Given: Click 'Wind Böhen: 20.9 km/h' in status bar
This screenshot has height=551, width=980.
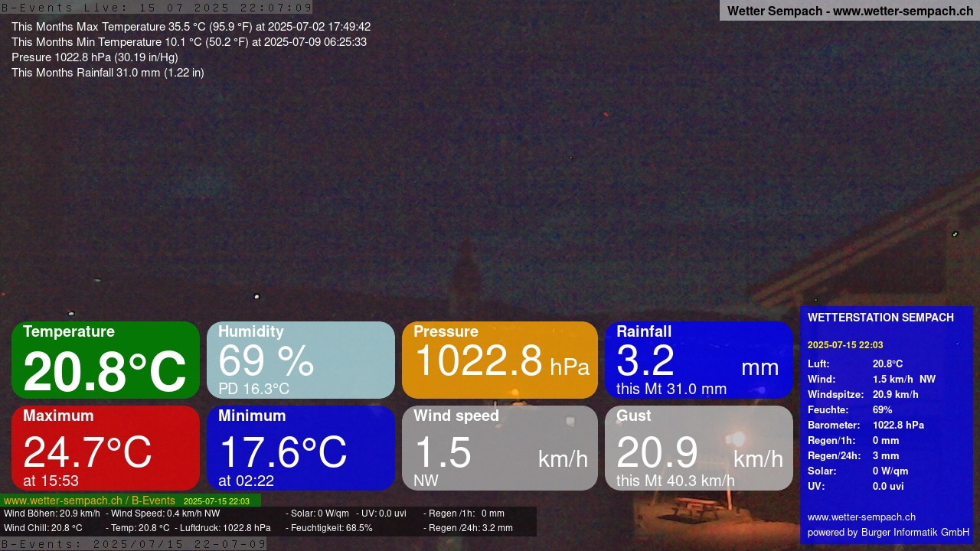Looking at the screenshot, I should click(x=52, y=514).
